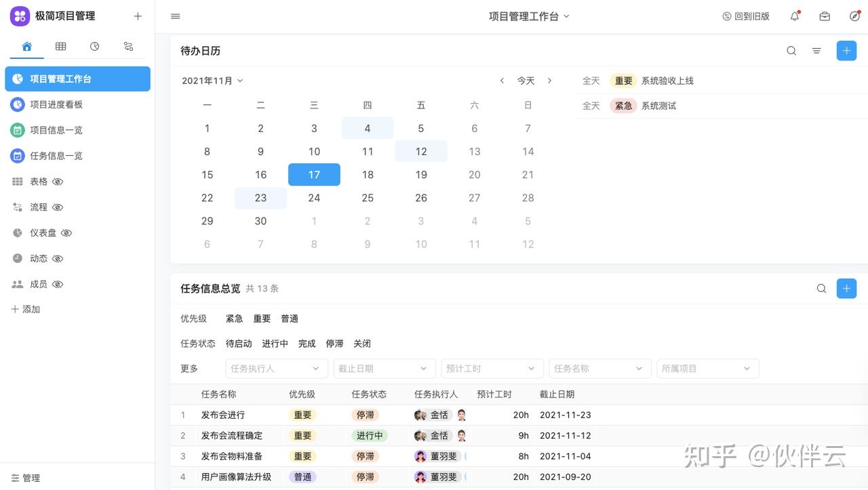
Task: Toggle visibility eye for 仪表盘
Action: (x=66, y=233)
